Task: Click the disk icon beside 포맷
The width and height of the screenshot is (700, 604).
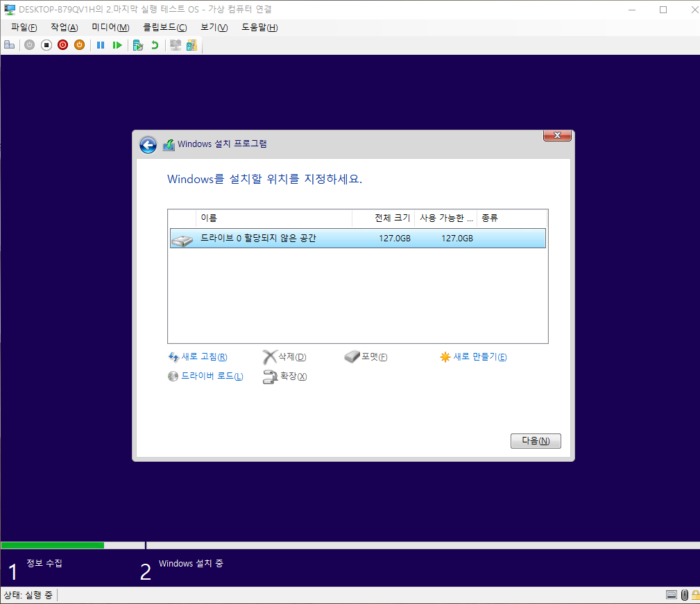Action: [x=352, y=356]
